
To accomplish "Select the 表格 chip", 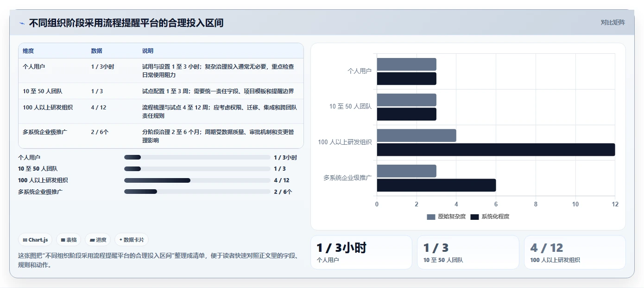I will point(69,240).
